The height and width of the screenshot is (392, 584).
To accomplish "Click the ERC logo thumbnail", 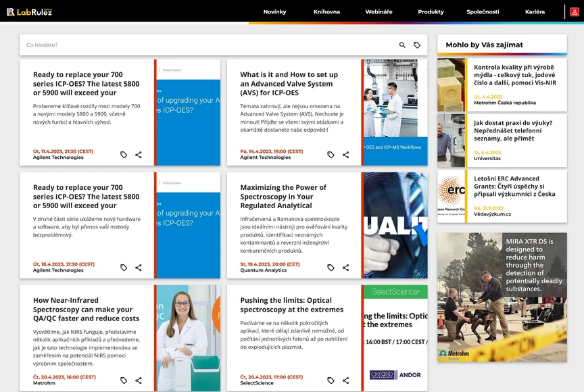I will 451,196.
